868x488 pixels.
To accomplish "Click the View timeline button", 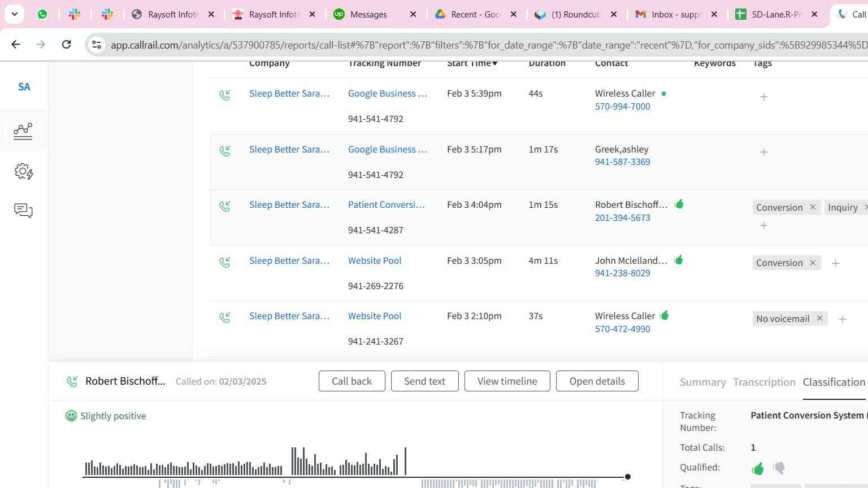I will click(507, 381).
